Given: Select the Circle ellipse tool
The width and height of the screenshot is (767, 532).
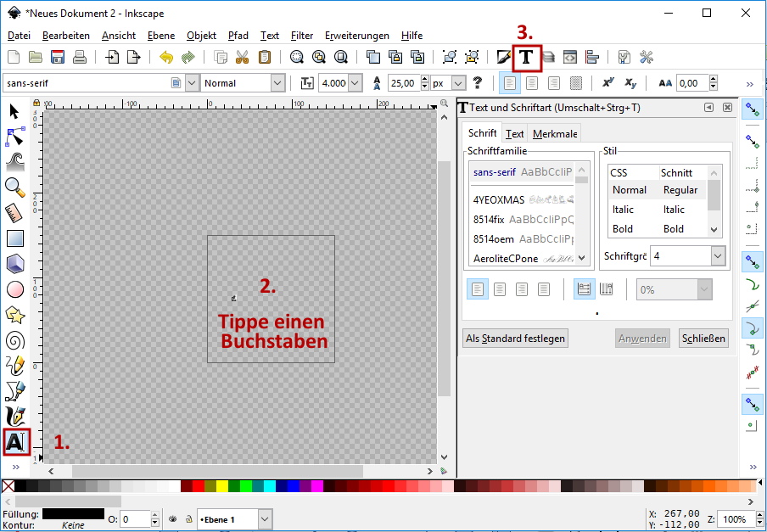Looking at the screenshot, I should pyautogui.click(x=14, y=289).
